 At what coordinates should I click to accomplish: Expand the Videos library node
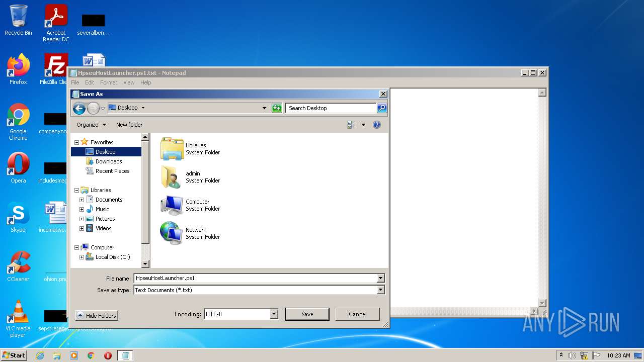click(82, 228)
